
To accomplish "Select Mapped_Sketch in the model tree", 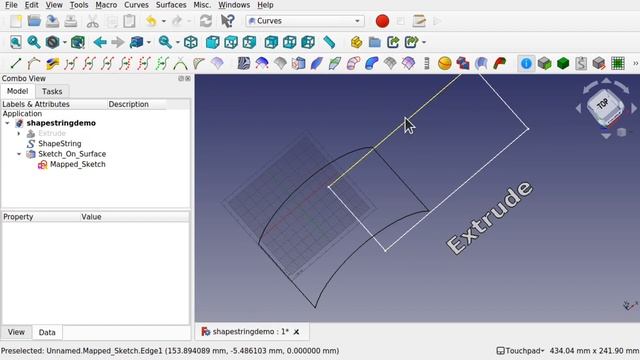I will [x=78, y=164].
